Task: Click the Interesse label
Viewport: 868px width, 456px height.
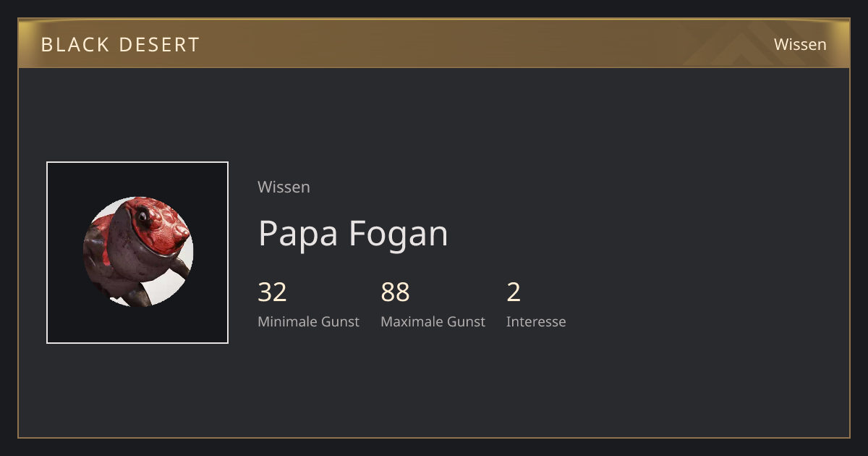Action: coord(536,321)
